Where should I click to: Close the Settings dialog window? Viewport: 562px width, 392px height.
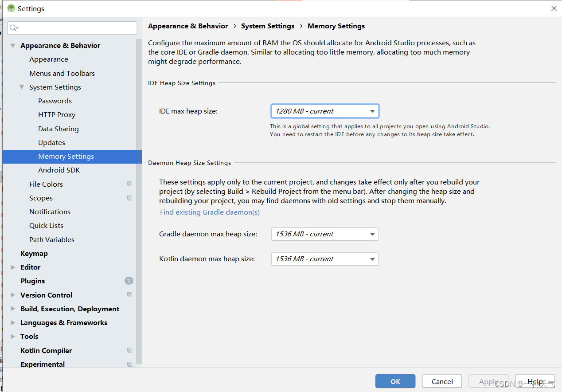(554, 8)
